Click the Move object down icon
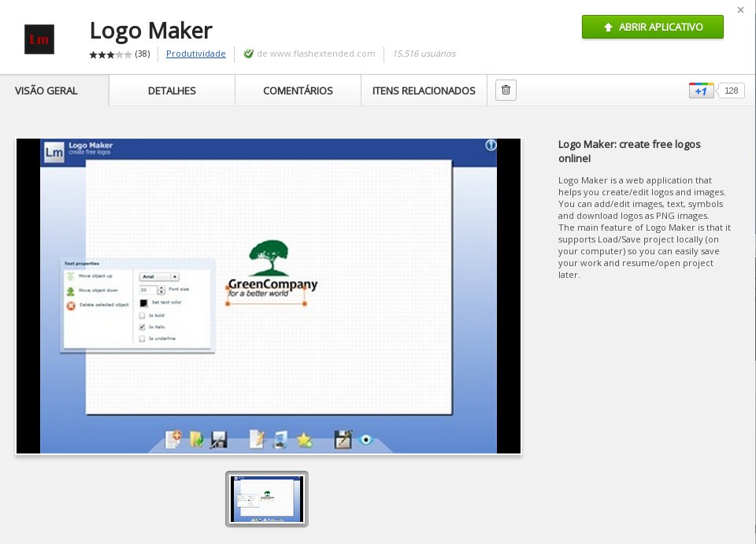This screenshot has width=756, height=544. pyautogui.click(x=70, y=291)
